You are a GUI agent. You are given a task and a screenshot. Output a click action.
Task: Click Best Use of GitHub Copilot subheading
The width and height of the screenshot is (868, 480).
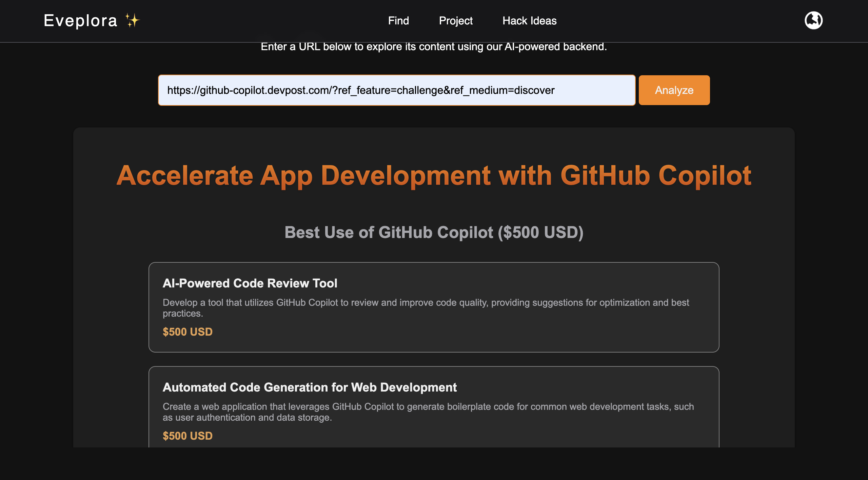[434, 232]
